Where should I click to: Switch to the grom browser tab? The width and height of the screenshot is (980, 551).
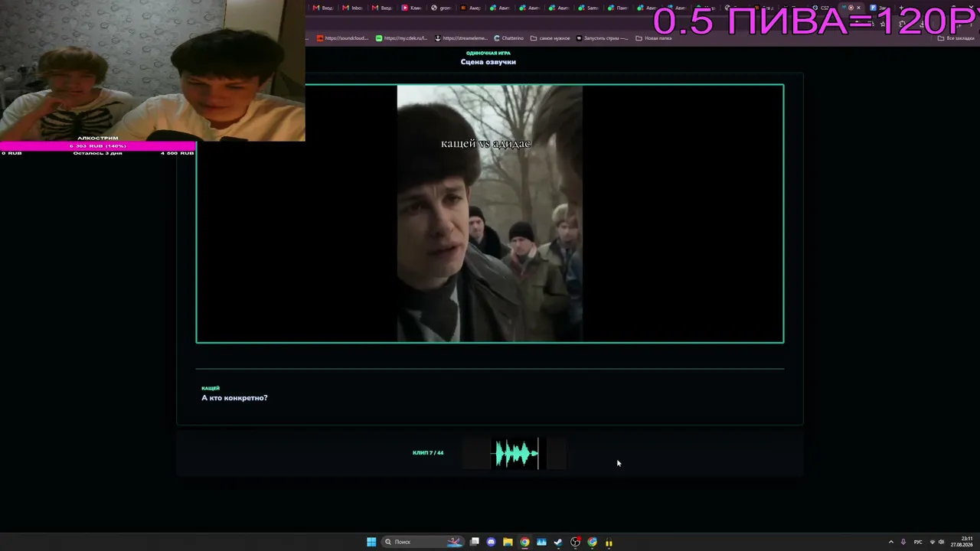441,8
